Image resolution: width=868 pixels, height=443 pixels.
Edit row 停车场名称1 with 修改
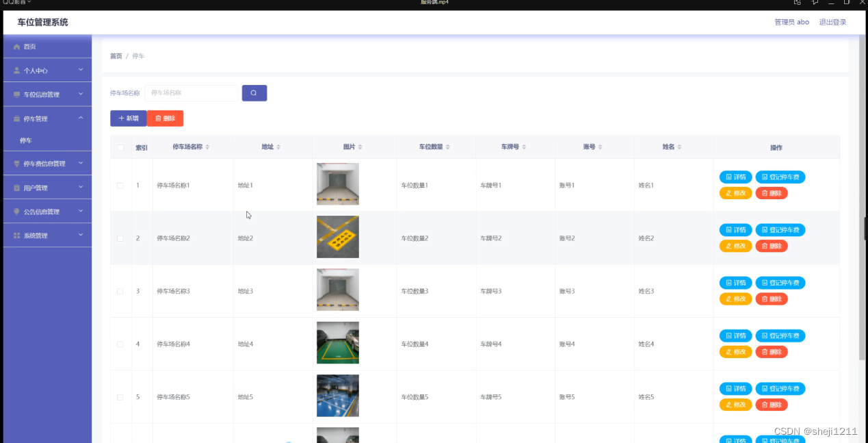point(735,193)
